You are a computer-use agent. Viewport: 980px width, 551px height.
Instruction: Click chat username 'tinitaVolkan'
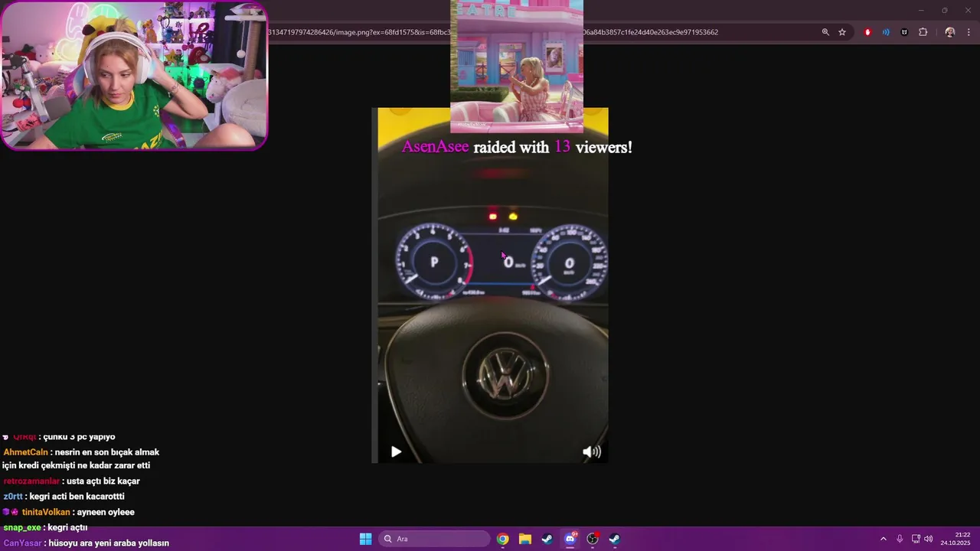point(46,512)
